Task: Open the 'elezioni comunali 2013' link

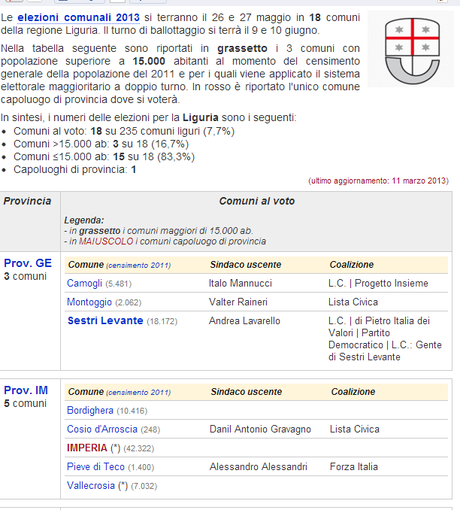Action: coord(78,17)
